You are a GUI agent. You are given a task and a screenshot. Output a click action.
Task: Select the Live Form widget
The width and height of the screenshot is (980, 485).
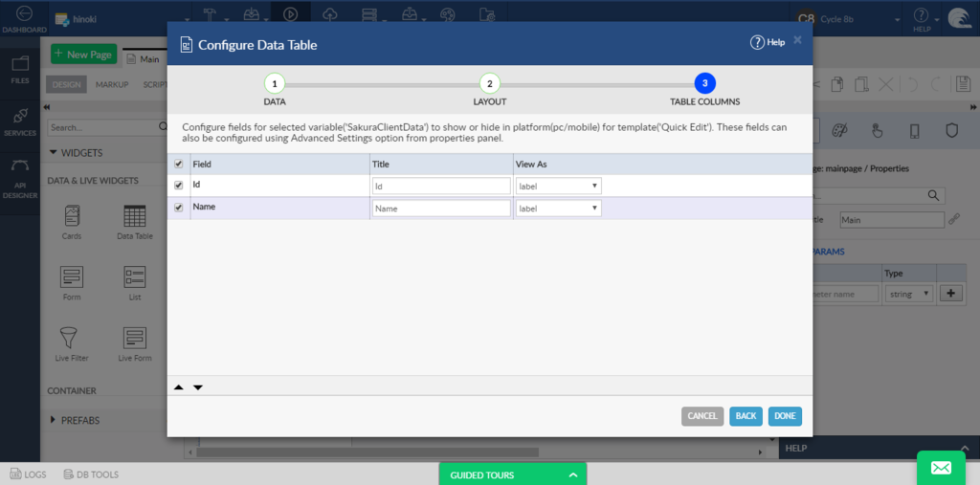pyautogui.click(x=135, y=343)
